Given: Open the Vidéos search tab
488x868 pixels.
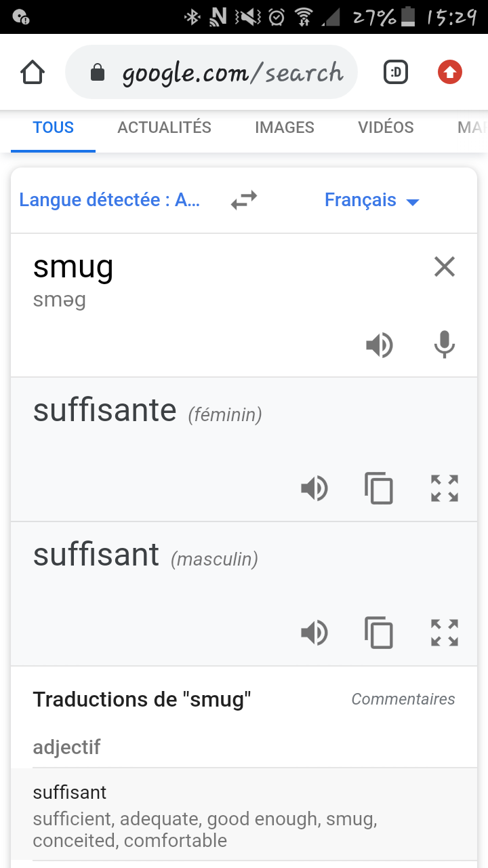Looking at the screenshot, I should pyautogui.click(x=386, y=127).
